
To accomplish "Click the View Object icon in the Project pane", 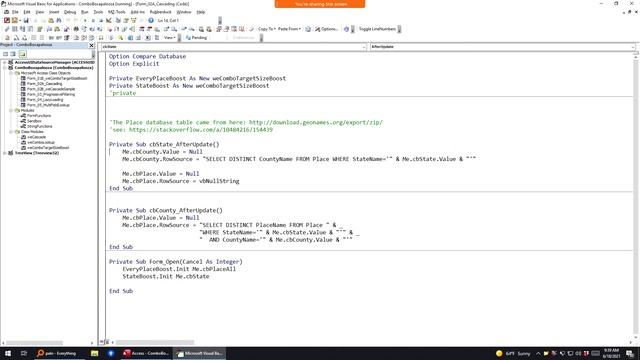I will pyautogui.click(x=13, y=54).
